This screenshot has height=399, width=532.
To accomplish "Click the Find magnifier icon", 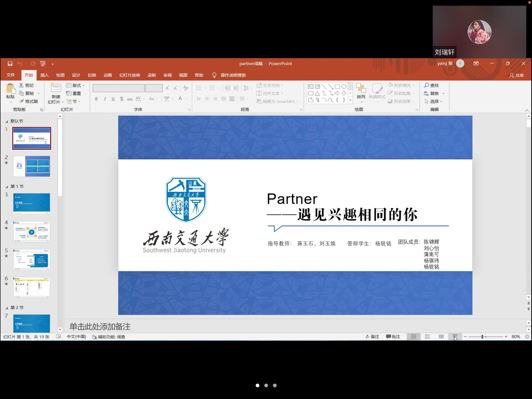I will tap(427, 85).
